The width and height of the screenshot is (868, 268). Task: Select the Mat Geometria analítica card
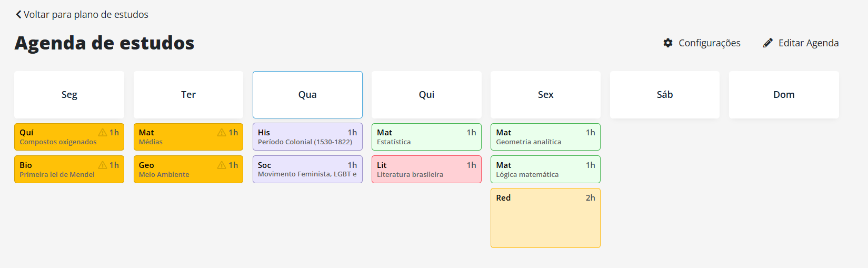(x=545, y=137)
